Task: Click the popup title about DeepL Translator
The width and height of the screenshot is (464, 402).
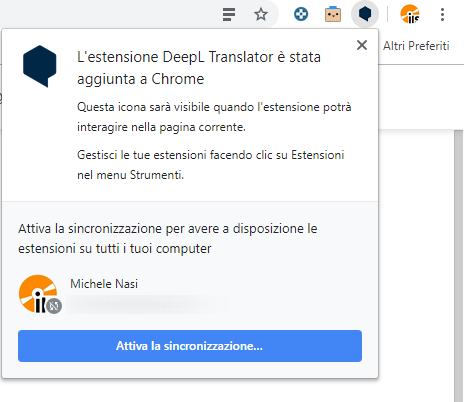Action: pos(199,68)
